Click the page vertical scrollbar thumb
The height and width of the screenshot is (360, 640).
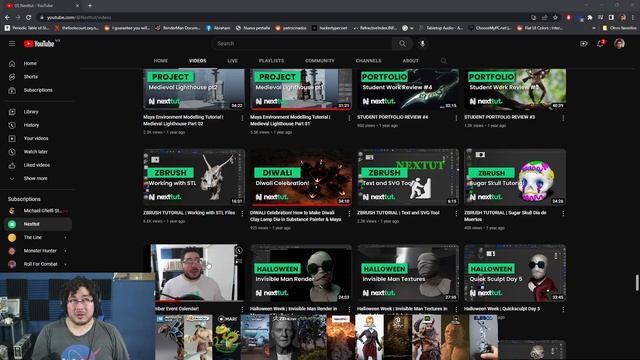637,283
